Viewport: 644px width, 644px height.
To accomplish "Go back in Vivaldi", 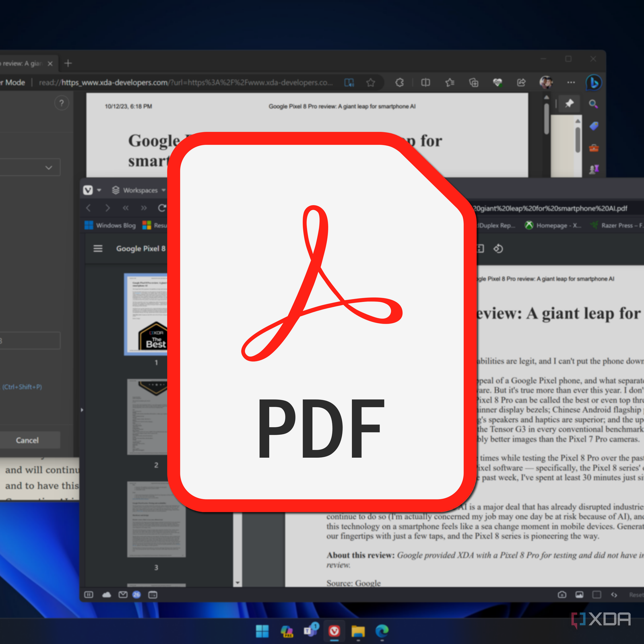I will coord(89,208).
